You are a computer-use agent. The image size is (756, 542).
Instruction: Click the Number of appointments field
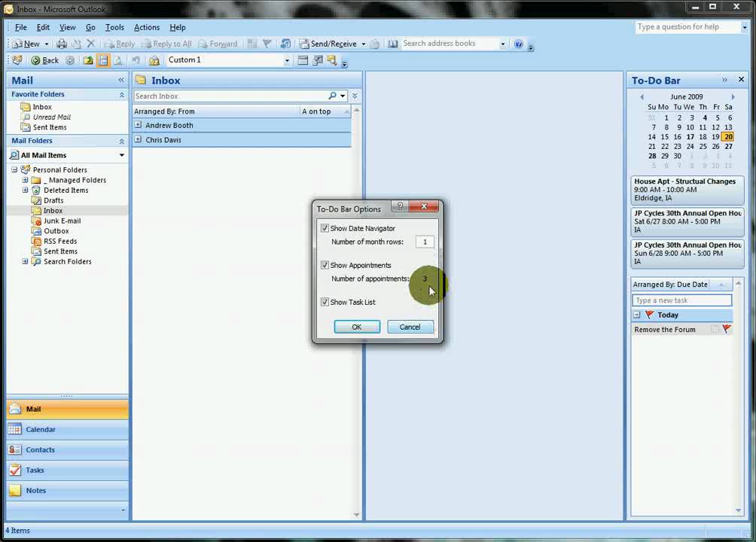425,279
